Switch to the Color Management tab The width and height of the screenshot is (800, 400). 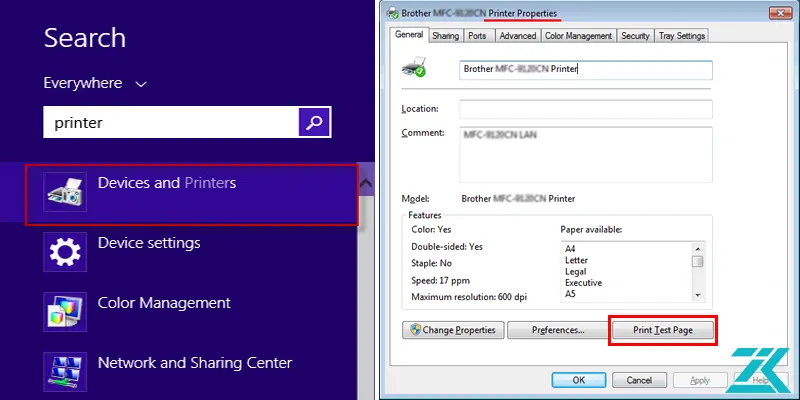click(578, 36)
